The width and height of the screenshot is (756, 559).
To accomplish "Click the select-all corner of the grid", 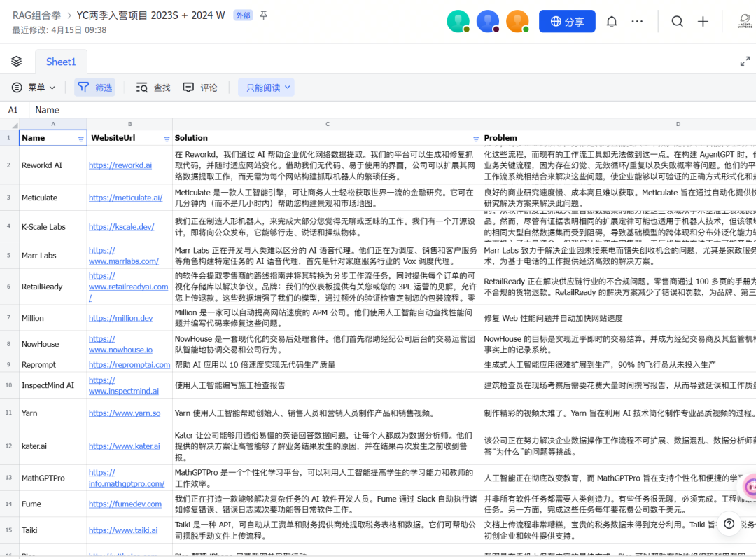I will [10, 124].
